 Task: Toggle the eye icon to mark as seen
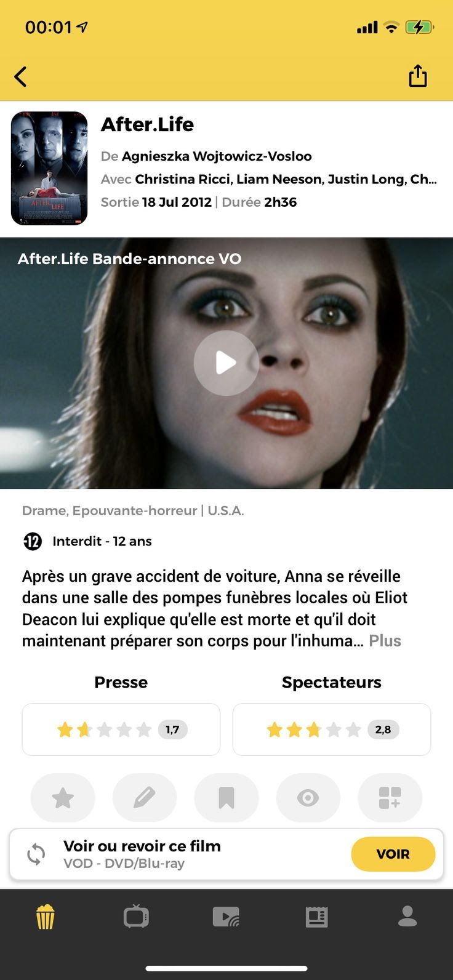click(308, 798)
